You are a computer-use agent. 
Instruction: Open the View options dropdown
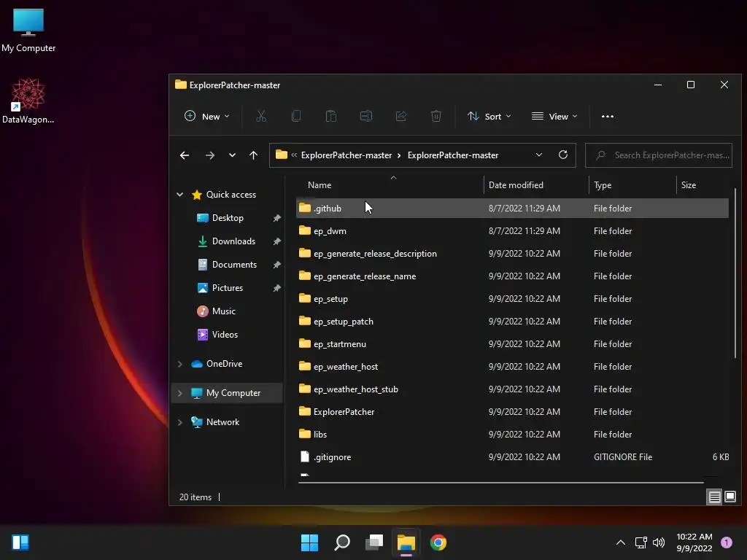[554, 116]
